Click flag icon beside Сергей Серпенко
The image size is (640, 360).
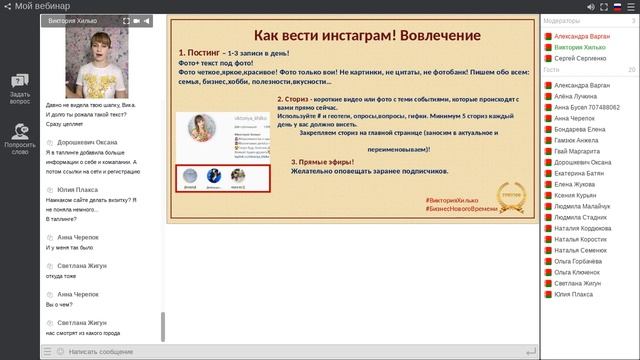coord(548,59)
